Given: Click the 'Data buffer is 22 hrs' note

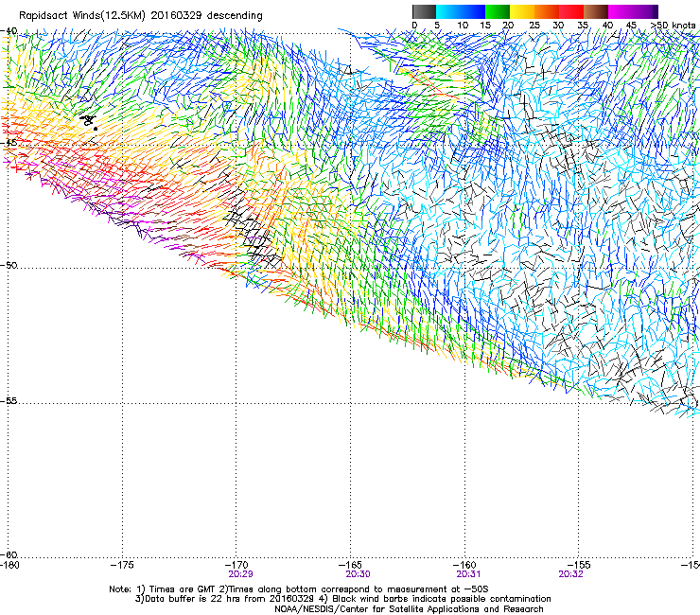Looking at the screenshot, I should coord(225,599).
